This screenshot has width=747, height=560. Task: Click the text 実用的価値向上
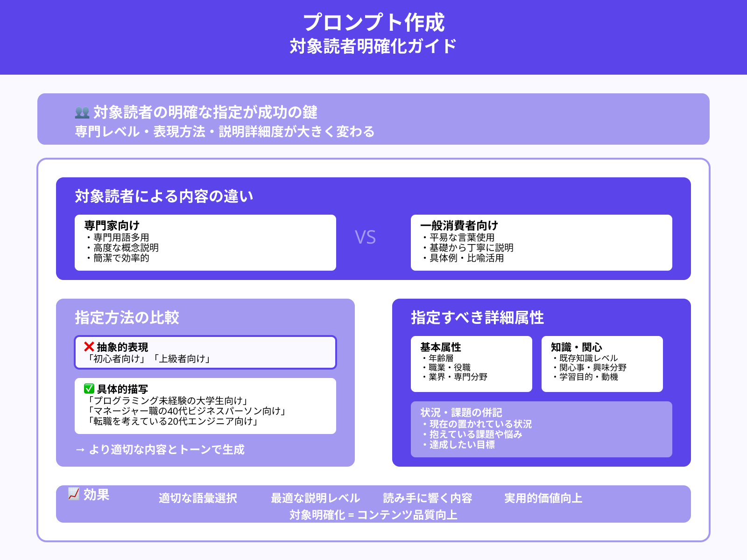click(x=543, y=498)
